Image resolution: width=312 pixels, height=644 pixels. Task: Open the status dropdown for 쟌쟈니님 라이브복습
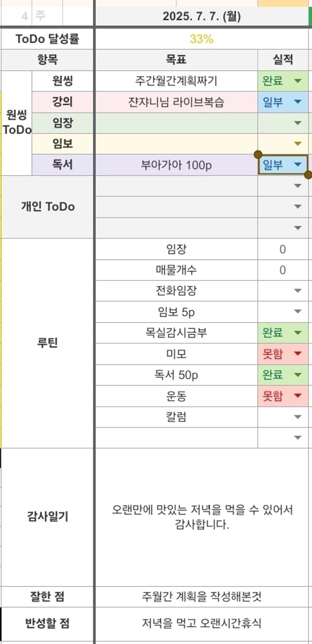(x=298, y=102)
